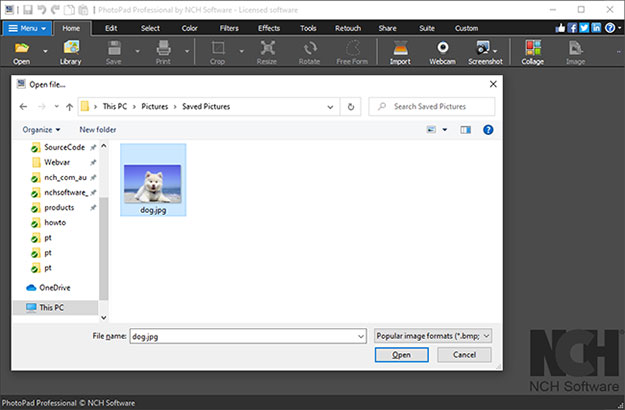Open the file type filter dropdown
625x410 pixels.
click(x=433, y=336)
